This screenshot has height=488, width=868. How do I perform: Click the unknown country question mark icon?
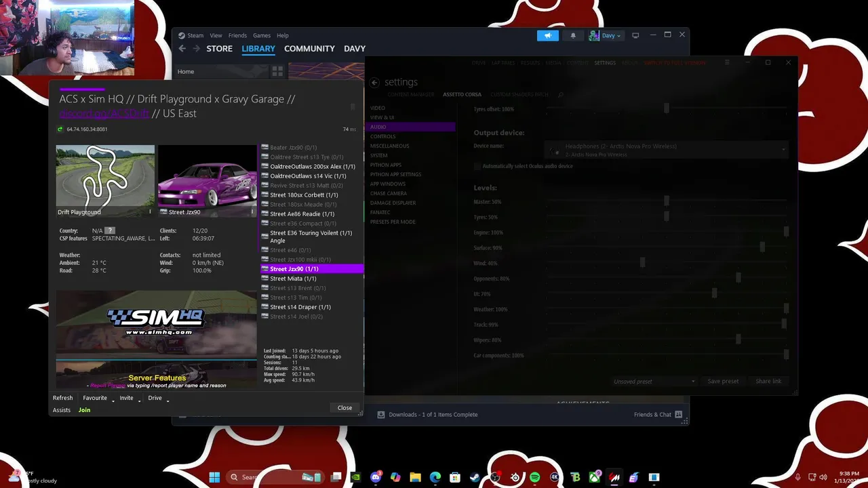(110, 230)
